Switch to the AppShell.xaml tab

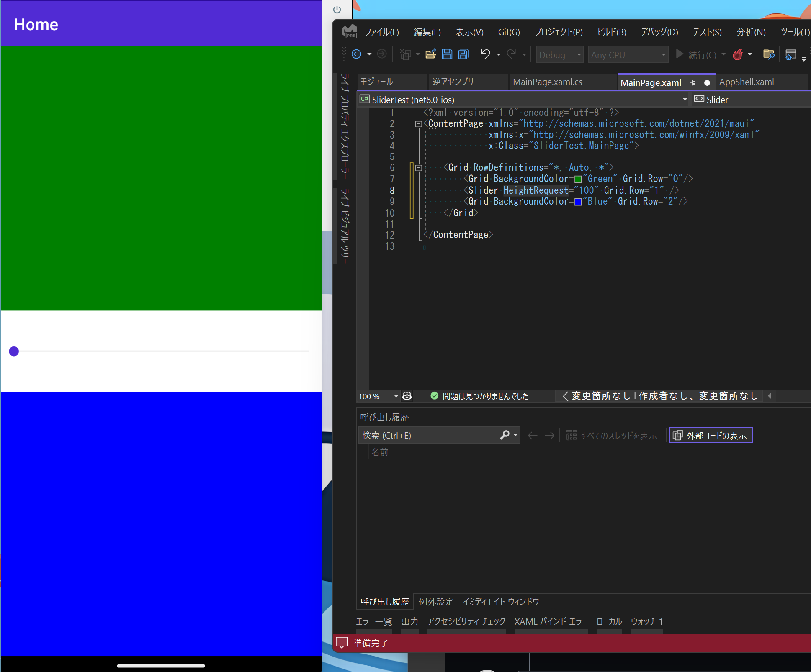click(x=746, y=82)
